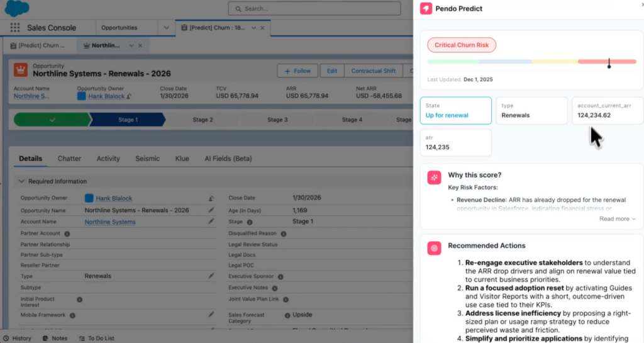Expand Read more in Why this score
Image resolution: width=644 pixels, height=343 pixels.
tap(618, 219)
